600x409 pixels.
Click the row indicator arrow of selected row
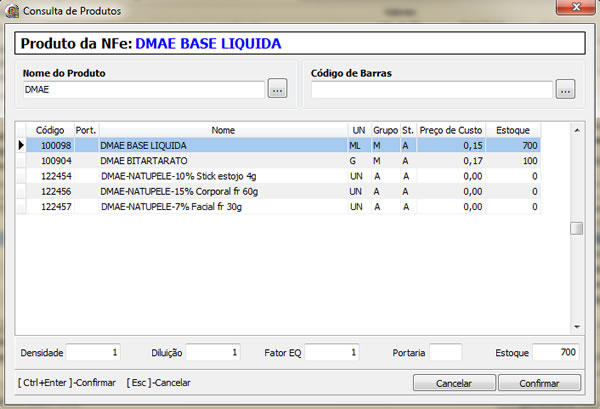coord(21,145)
